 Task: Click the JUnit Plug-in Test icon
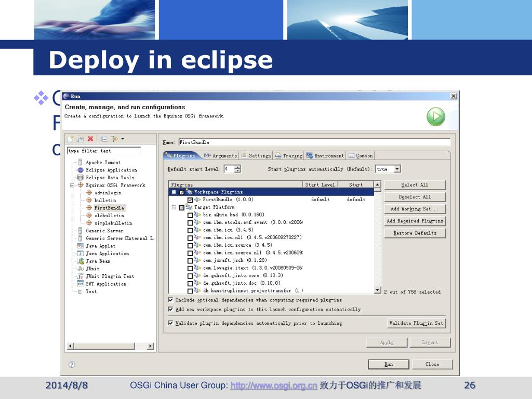coord(81,276)
